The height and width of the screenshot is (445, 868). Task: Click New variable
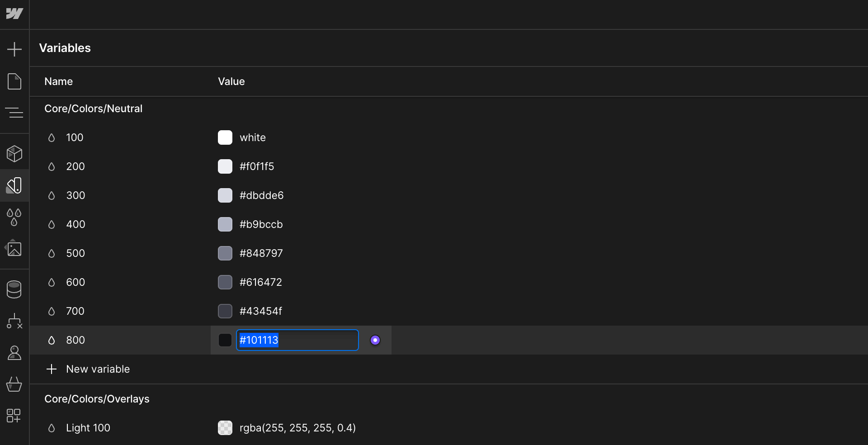point(98,369)
